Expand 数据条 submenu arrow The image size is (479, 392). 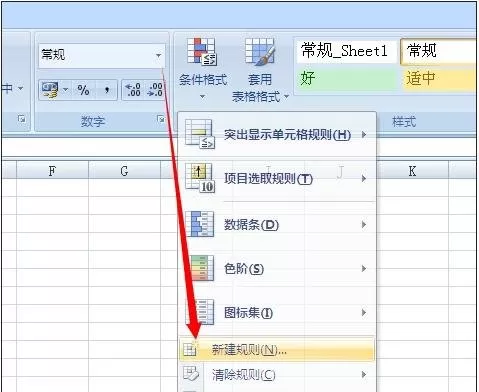click(x=364, y=225)
